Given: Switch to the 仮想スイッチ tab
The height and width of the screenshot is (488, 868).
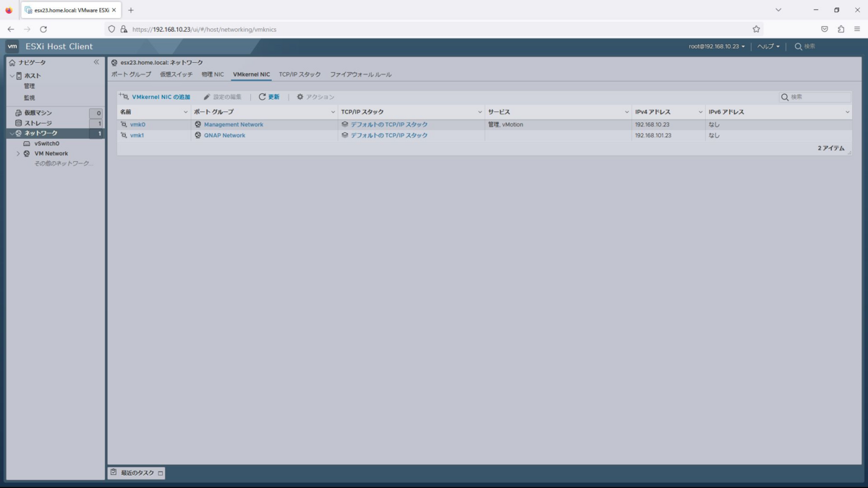Looking at the screenshot, I should 176,74.
